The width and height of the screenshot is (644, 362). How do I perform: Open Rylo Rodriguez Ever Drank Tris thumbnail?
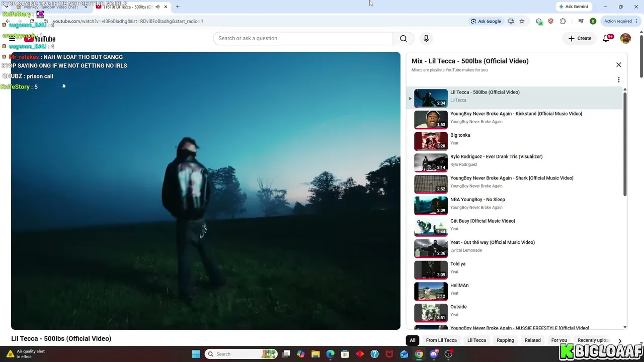(x=431, y=163)
